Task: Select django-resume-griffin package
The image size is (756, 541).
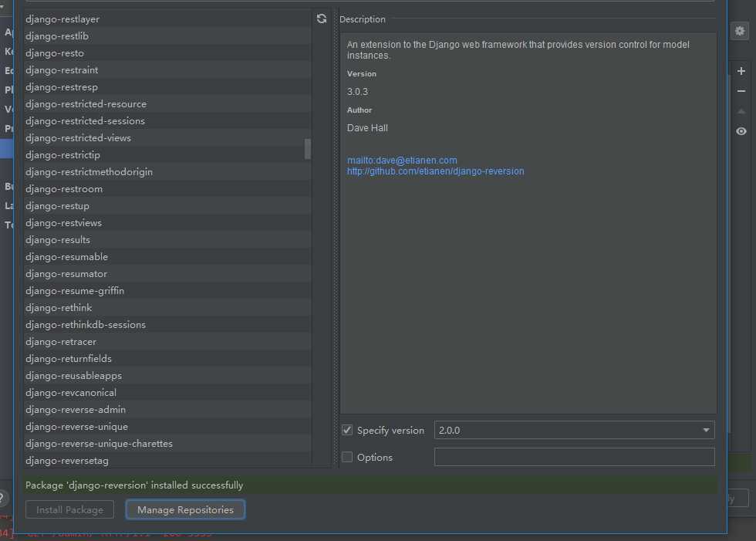Action: click(x=167, y=291)
